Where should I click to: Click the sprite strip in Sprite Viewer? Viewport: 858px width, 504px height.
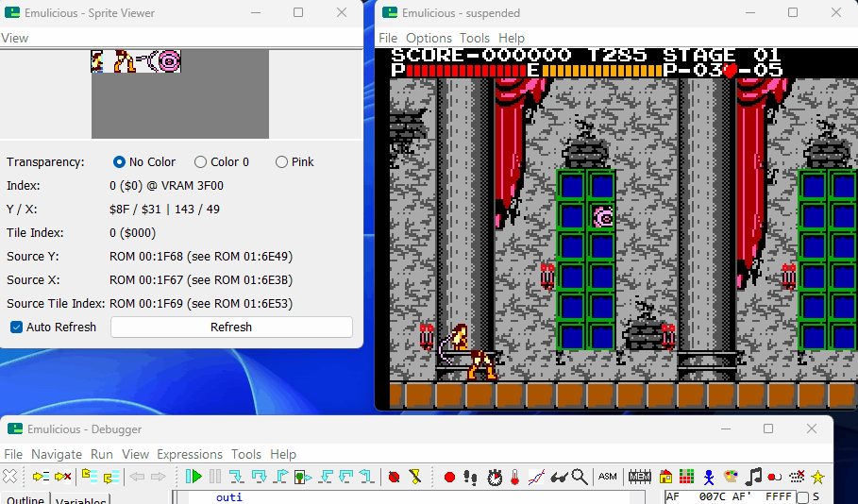[136, 61]
